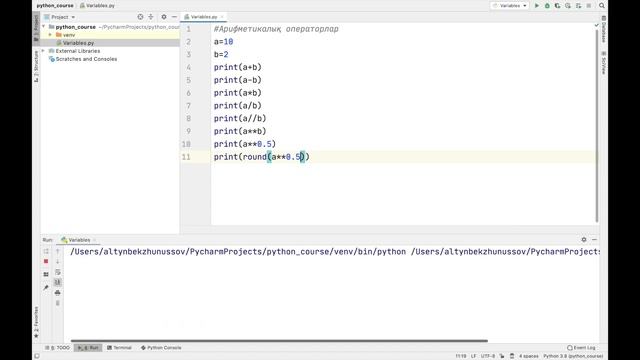Expand the venv folder
Image resolution: width=640 pixels, height=360 pixels.
click(50, 35)
